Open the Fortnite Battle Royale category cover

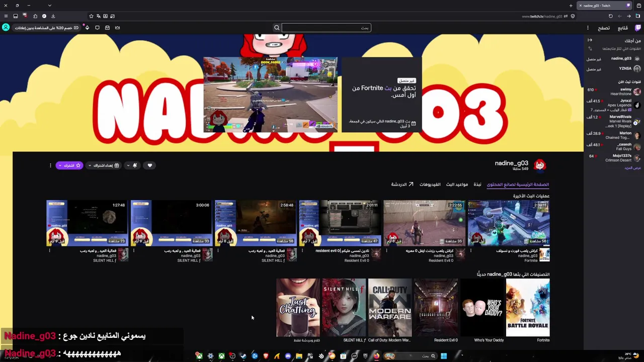[x=528, y=307]
